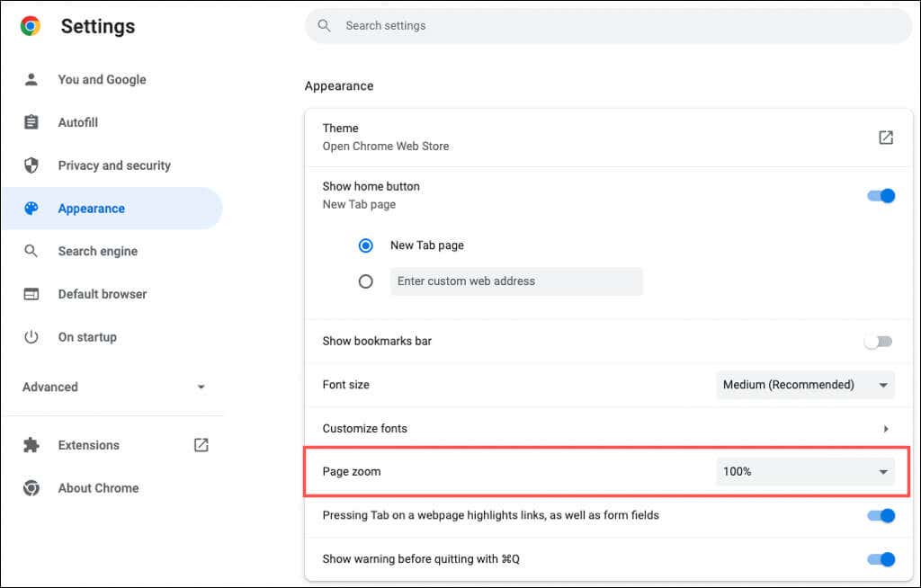
Task: Open the Page zoom dropdown
Action: (804, 470)
